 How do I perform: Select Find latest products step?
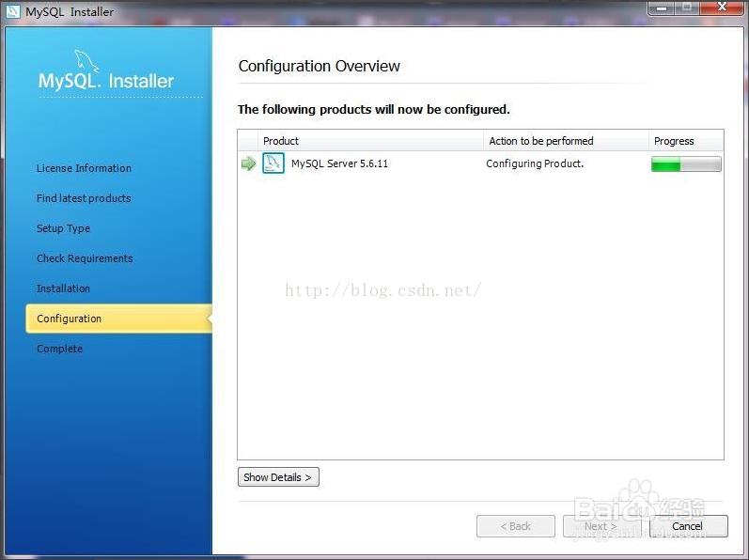click(x=84, y=198)
